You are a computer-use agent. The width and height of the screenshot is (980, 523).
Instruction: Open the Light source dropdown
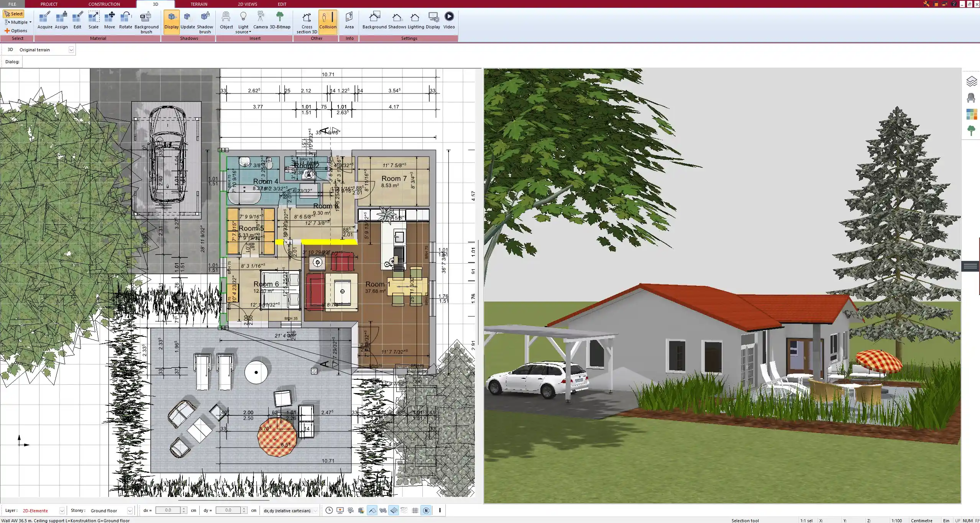pos(243,23)
